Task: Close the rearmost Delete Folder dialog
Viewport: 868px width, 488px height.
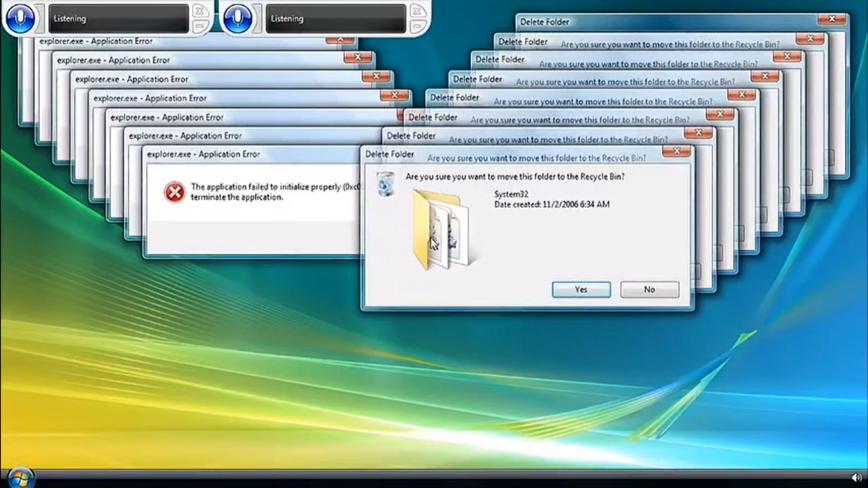Action: [x=832, y=19]
